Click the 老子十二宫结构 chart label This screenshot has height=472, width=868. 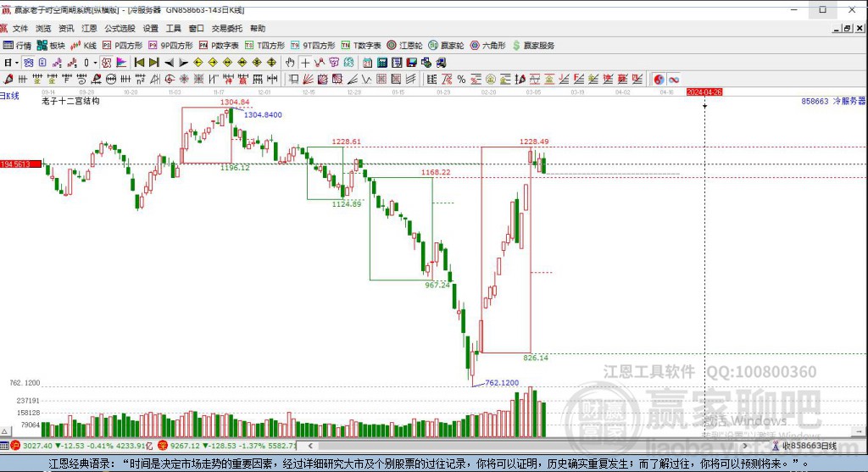pos(70,101)
